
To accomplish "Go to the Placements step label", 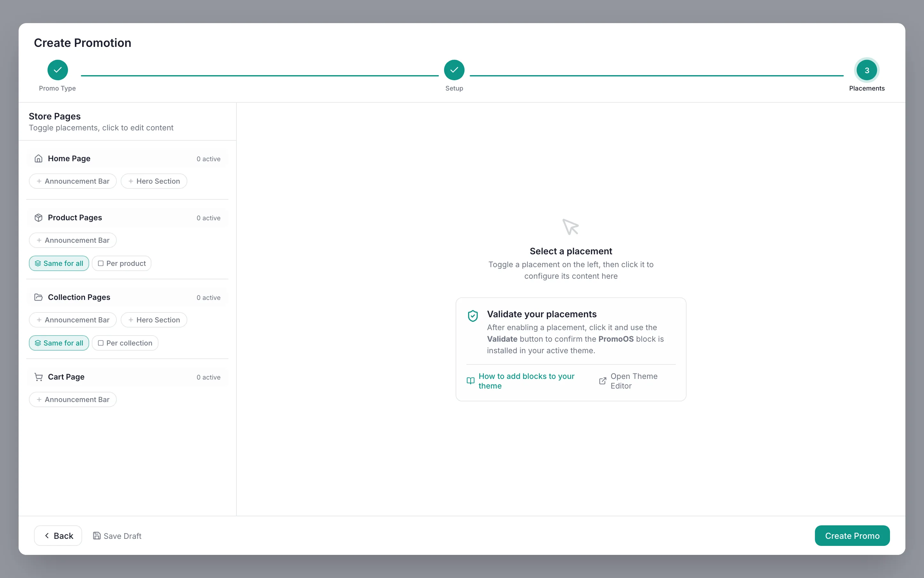I will click(x=867, y=88).
